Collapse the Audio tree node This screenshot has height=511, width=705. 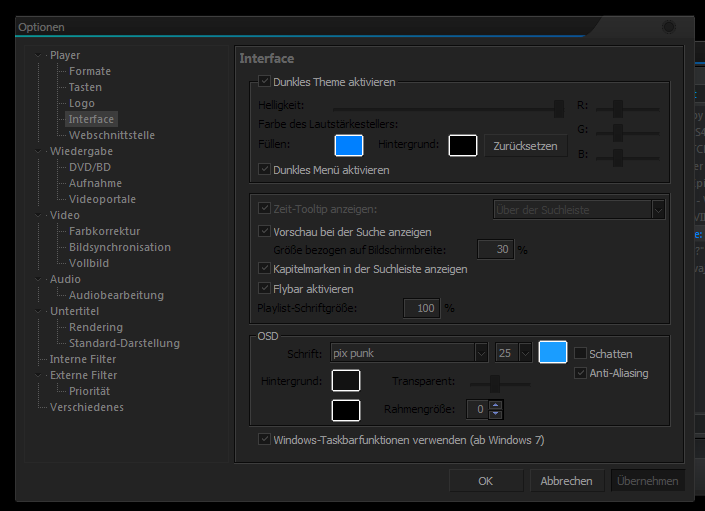[38, 280]
